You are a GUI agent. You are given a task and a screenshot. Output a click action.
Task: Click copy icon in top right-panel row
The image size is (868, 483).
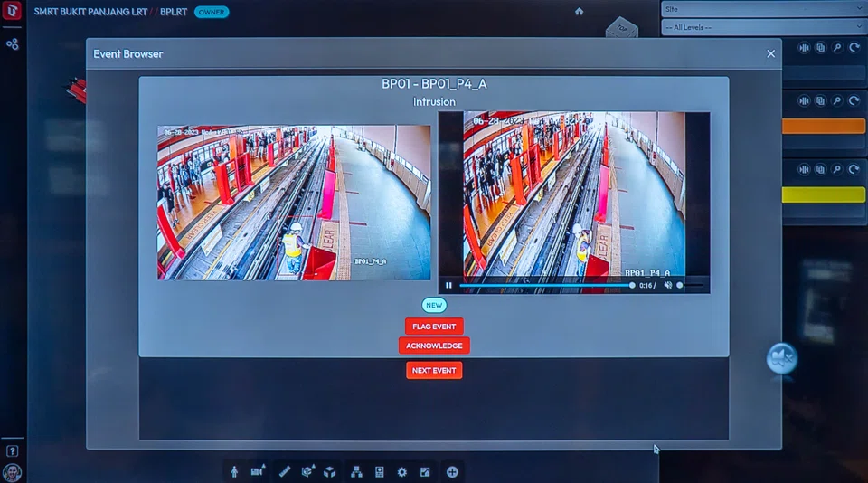(820, 48)
